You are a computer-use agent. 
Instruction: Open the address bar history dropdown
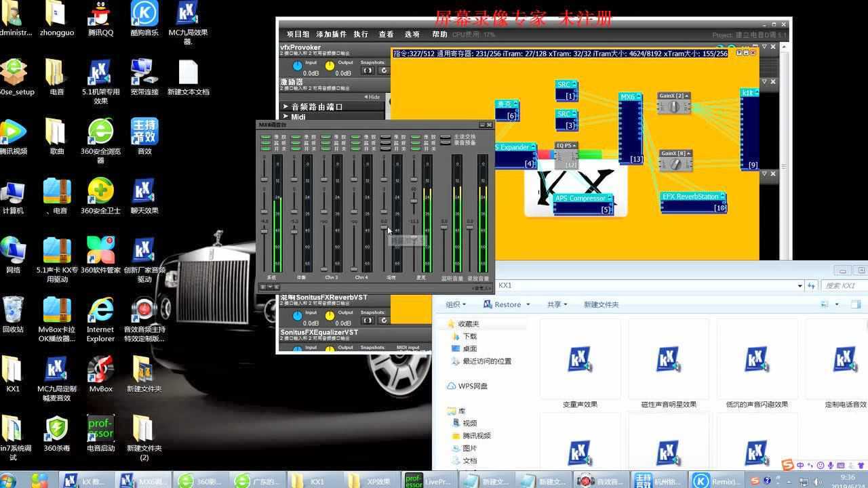click(x=800, y=286)
